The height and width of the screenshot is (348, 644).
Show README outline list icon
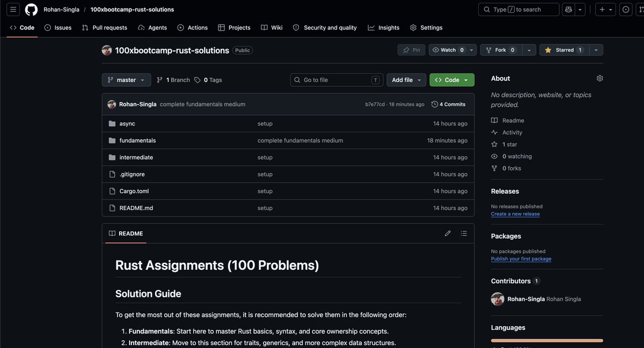click(x=464, y=233)
